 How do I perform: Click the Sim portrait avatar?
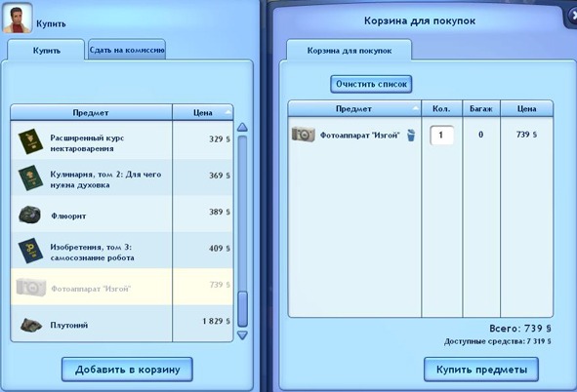[x=17, y=18]
